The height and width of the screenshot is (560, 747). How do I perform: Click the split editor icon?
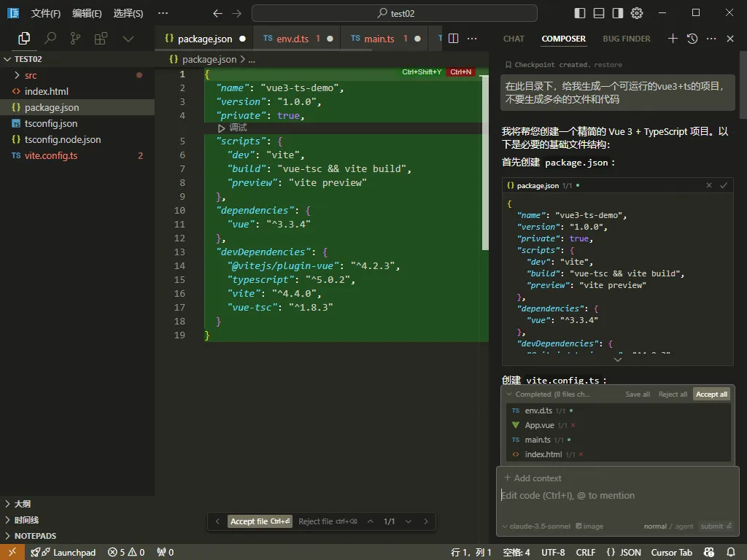click(453, 39)
